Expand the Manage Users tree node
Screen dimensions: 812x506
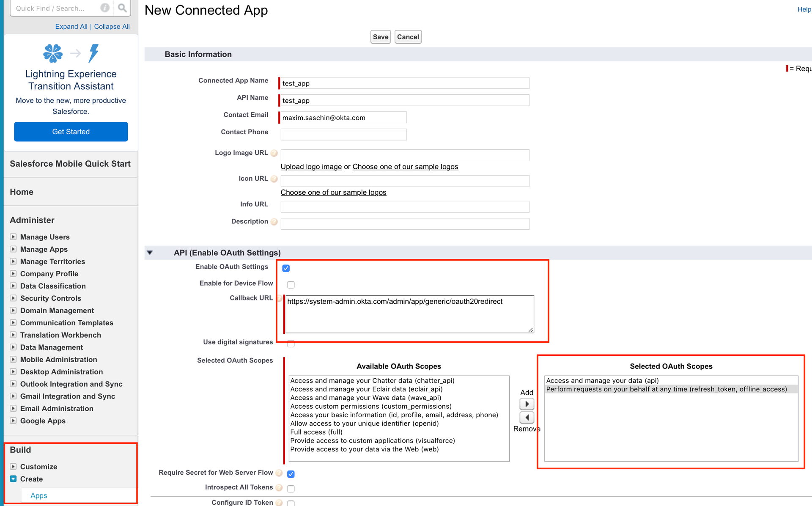(14, 237)
